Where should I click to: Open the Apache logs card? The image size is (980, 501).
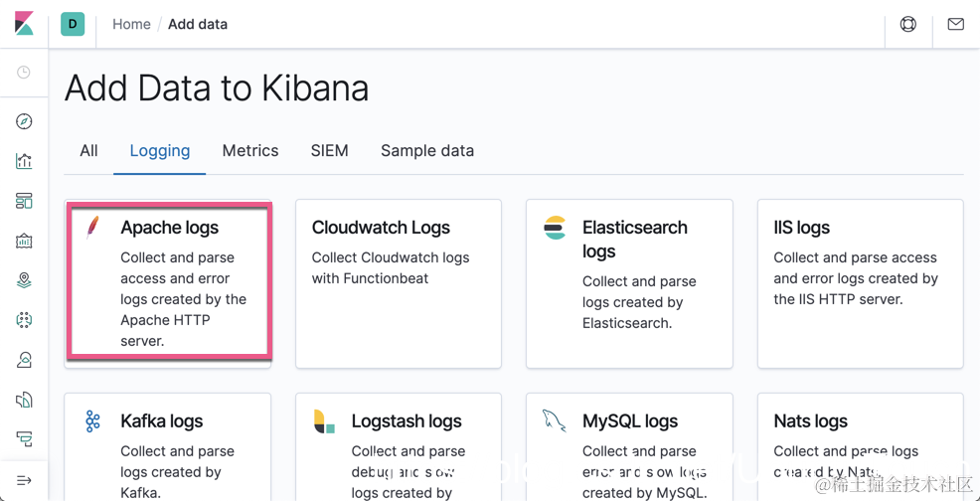pyautogui.click(x=169, y=282)
